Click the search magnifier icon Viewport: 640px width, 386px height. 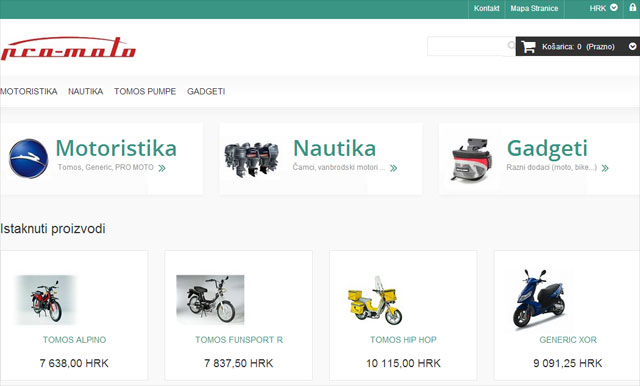click(x=511, y=45)
